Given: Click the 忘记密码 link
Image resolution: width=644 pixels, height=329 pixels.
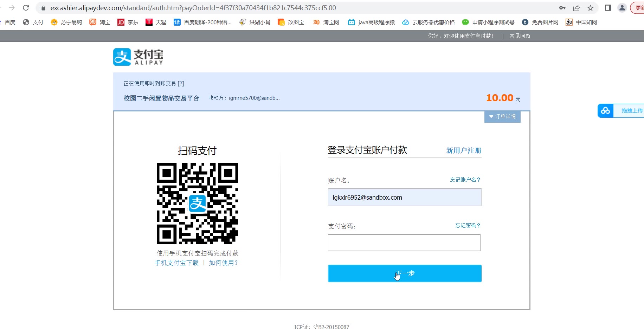Looking at the screenshot, I should (468, 225).
